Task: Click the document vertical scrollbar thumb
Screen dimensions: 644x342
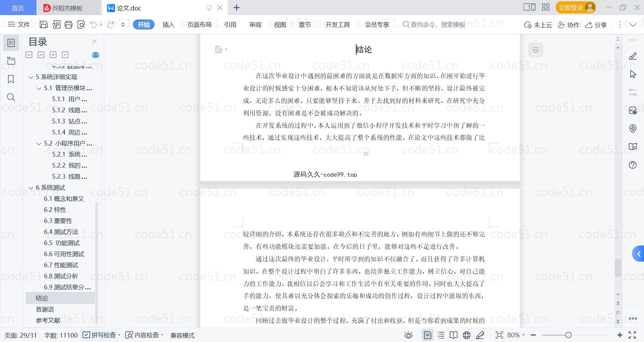Action: pyautogui.click(x=618, y=268)
